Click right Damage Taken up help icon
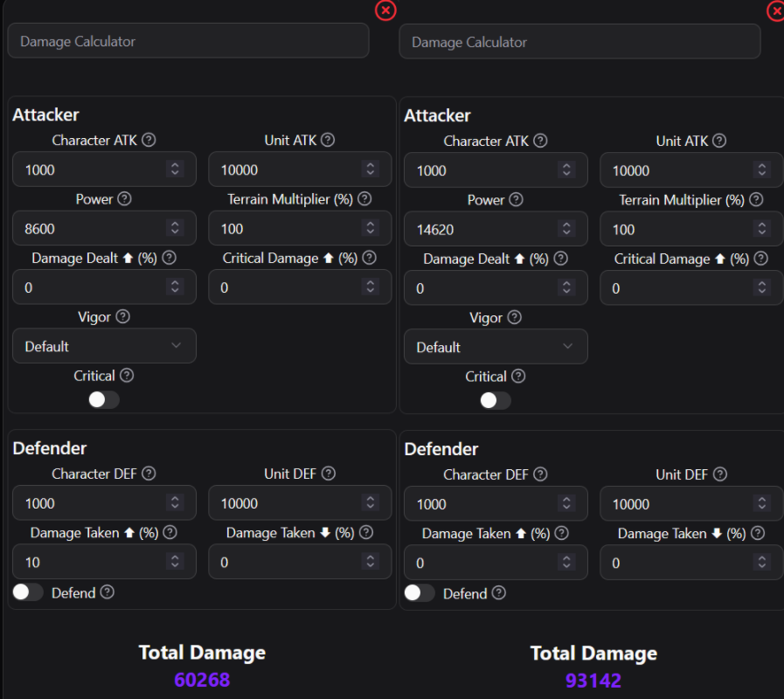Viewport: 784px width, 699px height. [561, 533]
